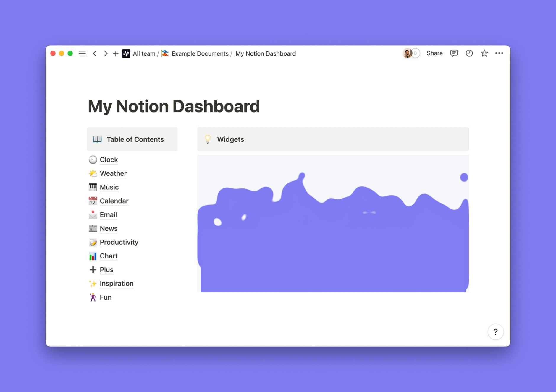Click the My Notion Dashboard page title

[174, 106]
